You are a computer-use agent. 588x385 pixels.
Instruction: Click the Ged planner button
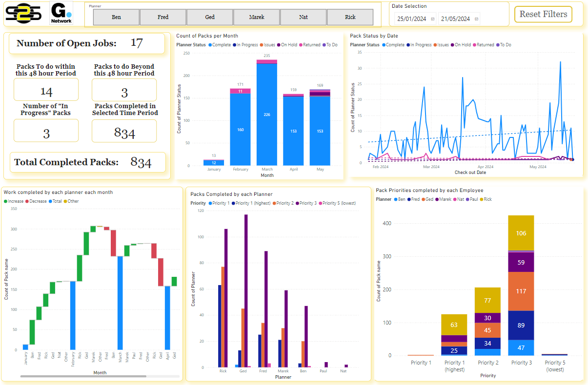pos(210,17)
